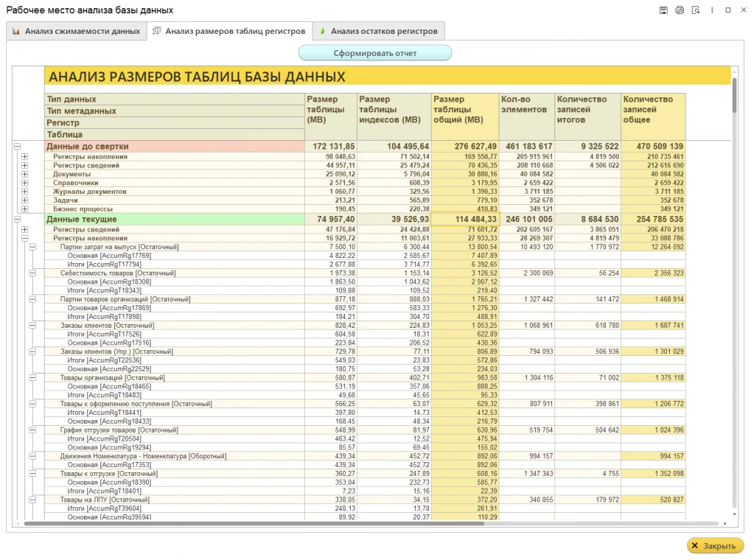This screenshot has width=754, height=560.
Task: Click the save report icon
Action: [x=663, y=10]
